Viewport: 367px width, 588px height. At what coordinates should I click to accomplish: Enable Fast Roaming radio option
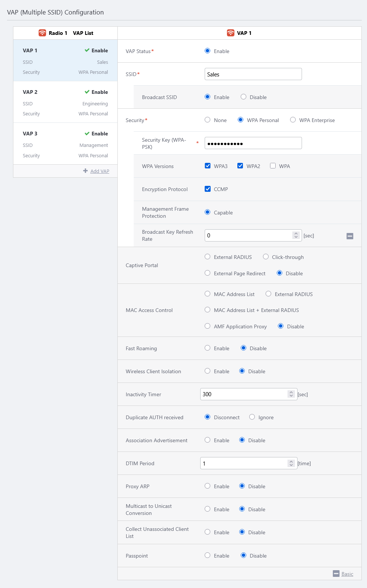coord(208,348)
